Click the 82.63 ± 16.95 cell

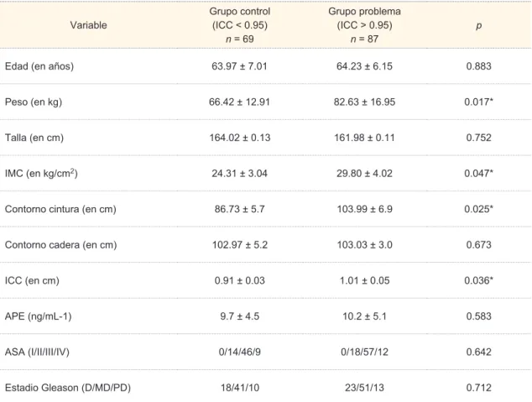pyautogui.click(x=364, y=102)
